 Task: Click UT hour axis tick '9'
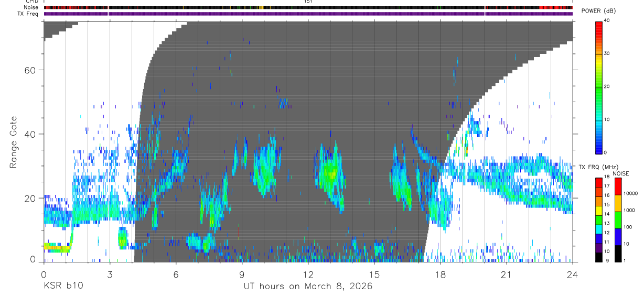[242, 274]
